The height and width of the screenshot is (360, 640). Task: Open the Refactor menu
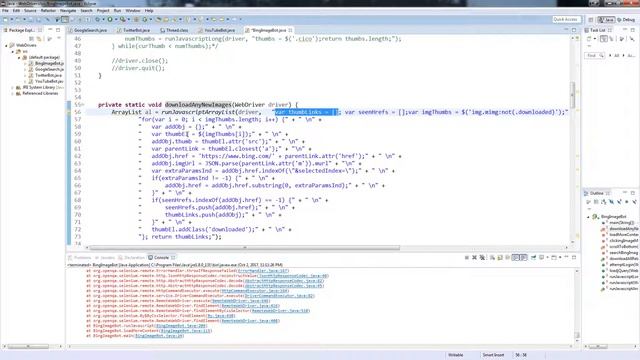coord(48,11)
